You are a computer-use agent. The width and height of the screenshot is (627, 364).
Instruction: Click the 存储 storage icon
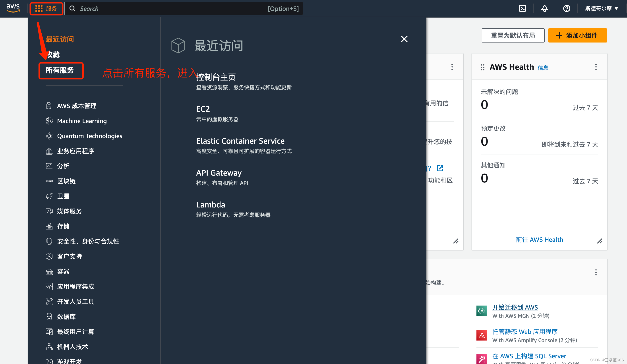pos(49,226)
